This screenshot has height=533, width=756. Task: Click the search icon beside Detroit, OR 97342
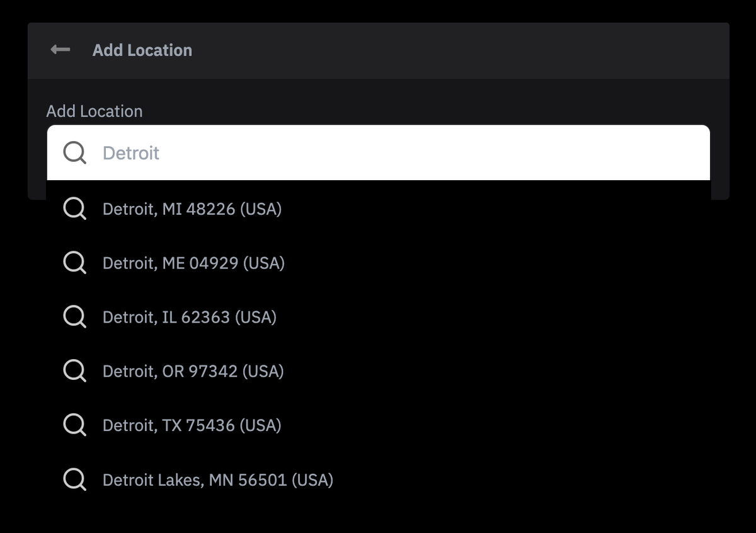pos(74,371)
